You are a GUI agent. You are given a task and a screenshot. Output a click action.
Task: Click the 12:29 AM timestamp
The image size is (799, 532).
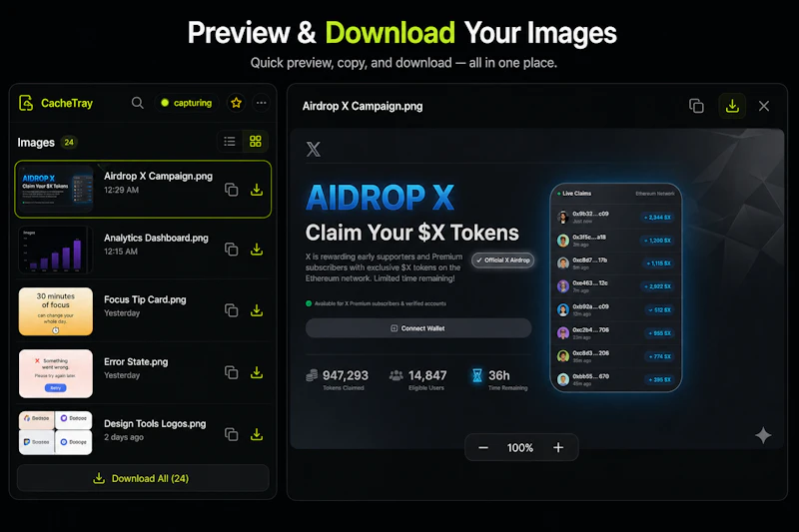click(121, 190)
